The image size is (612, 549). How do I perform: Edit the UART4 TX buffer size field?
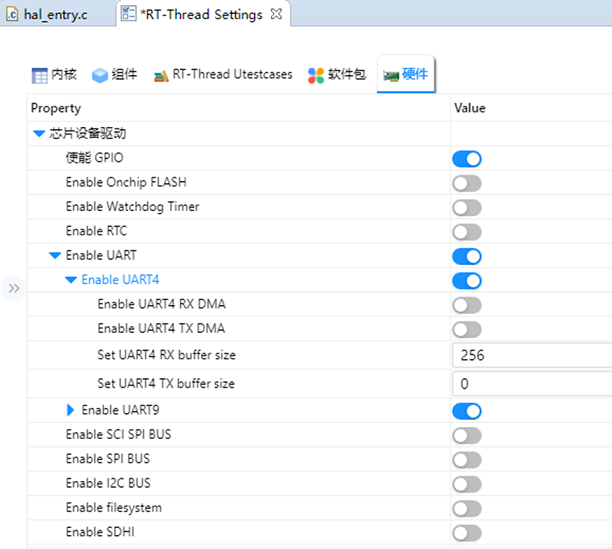[532, 384]
